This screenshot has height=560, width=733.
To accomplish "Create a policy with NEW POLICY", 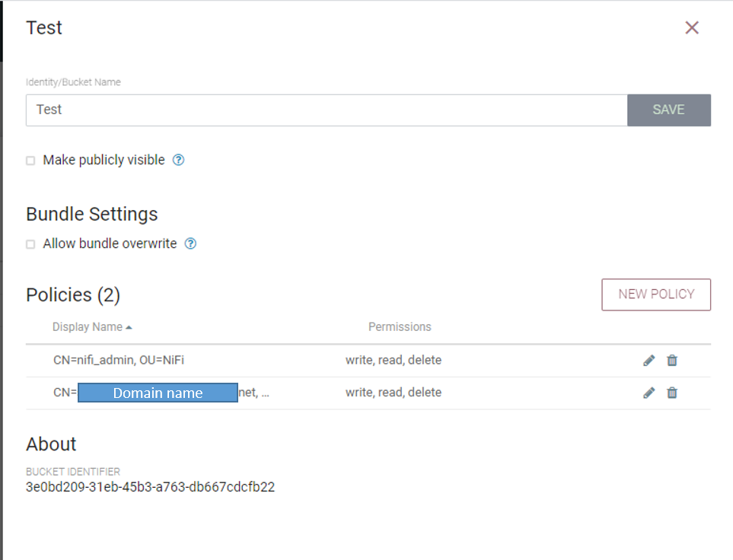I will 656,294.
